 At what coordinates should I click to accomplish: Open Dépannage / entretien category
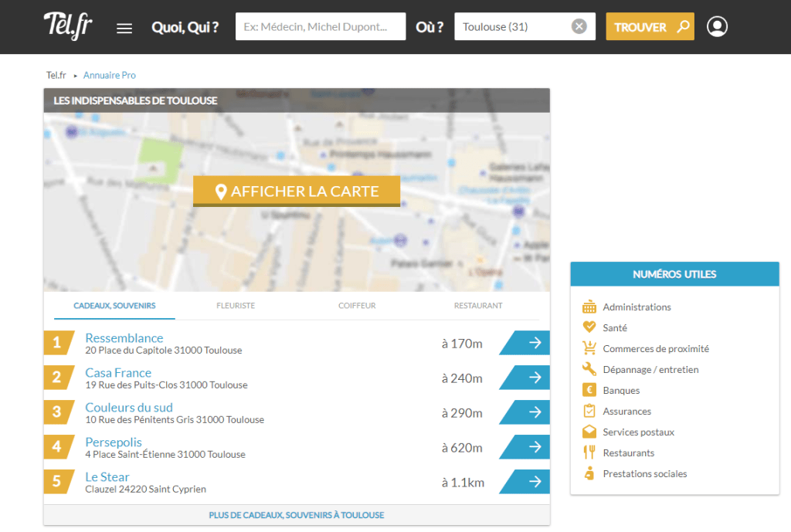click(650, 369)
